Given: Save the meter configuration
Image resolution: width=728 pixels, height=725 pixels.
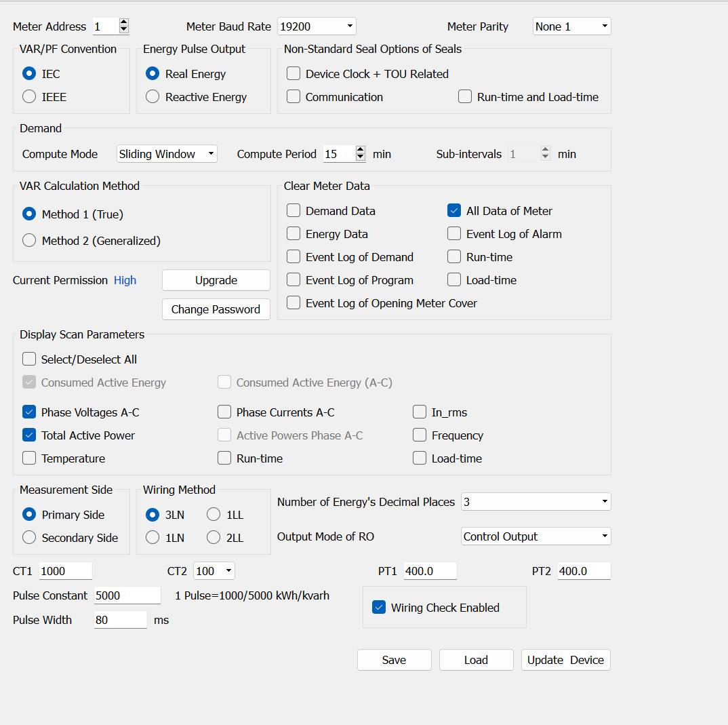Looking at the screenshot, I should (x=395, y=660).
